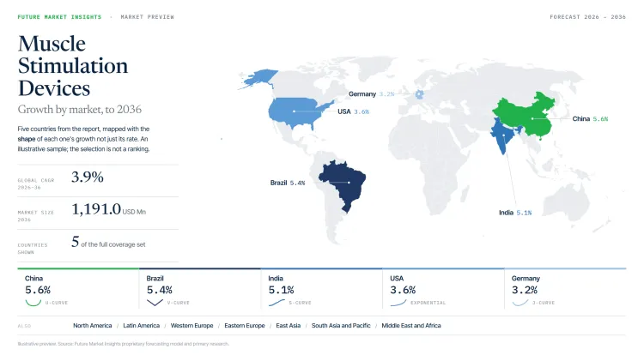644x361 pixels.
Task: Click the India S-curve icon
Action: coord(276,303)
